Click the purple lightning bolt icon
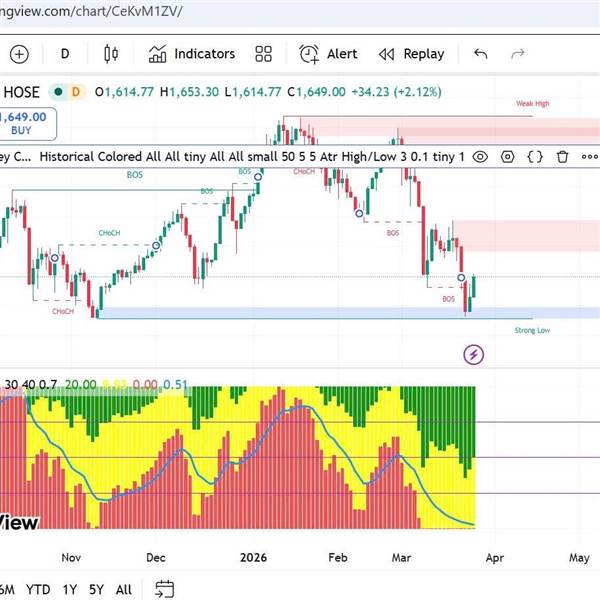 [x=474, y=354]
